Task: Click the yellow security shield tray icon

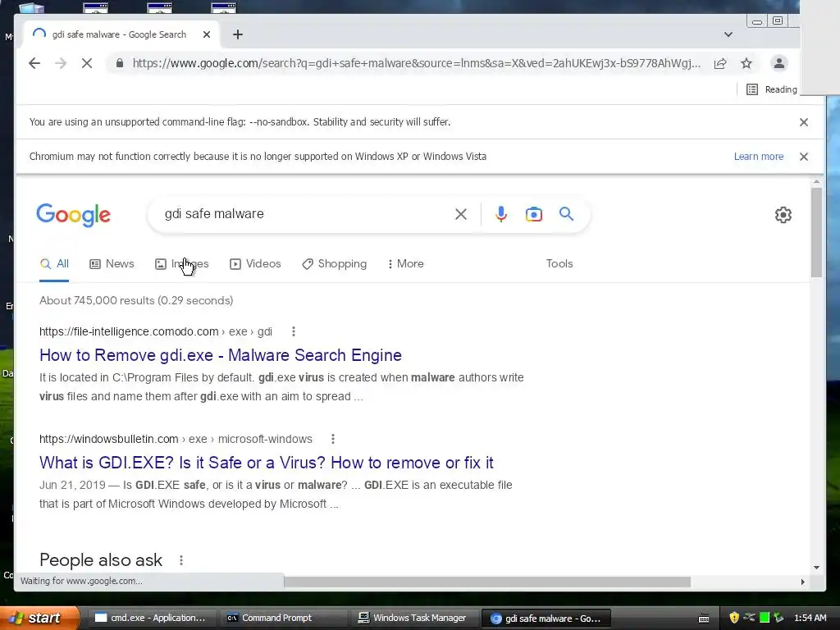Action: [x=734, y=618]
